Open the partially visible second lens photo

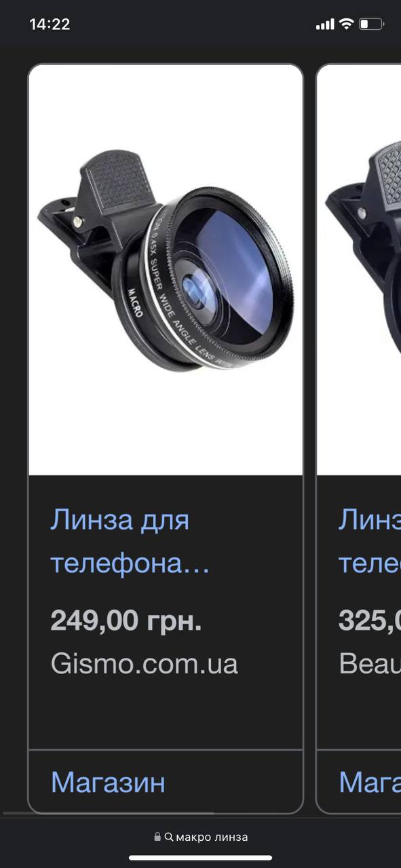coord(359,270)
